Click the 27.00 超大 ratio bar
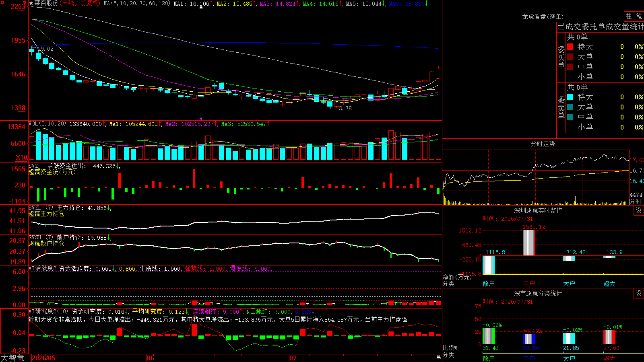The height and width of the screenshot is (362, 644). pyautogui.click(x=609, y=337)
